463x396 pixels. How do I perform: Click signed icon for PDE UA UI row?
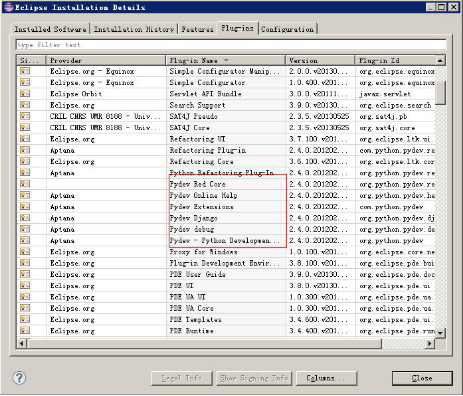25,297
